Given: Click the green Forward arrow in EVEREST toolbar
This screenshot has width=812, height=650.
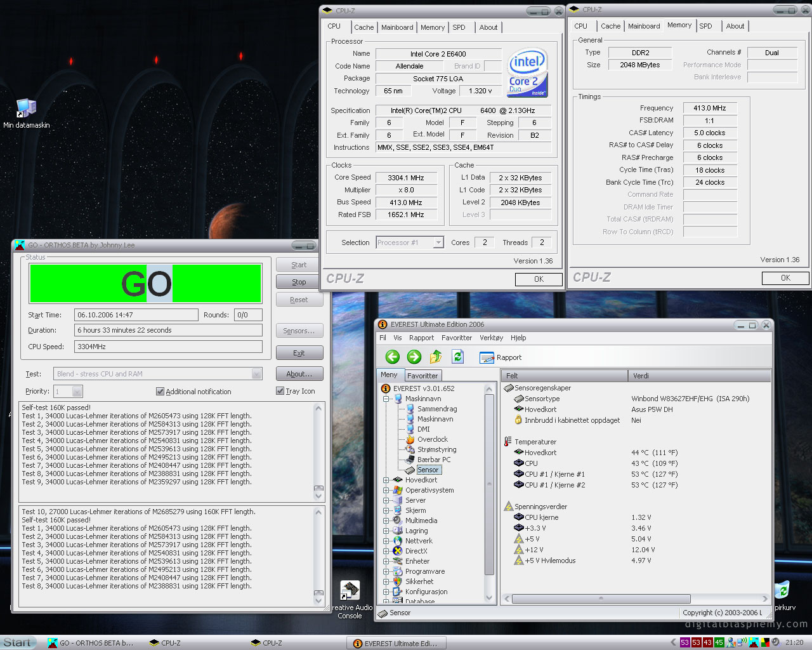Looking at the screenshot, I should pos(414,357).
